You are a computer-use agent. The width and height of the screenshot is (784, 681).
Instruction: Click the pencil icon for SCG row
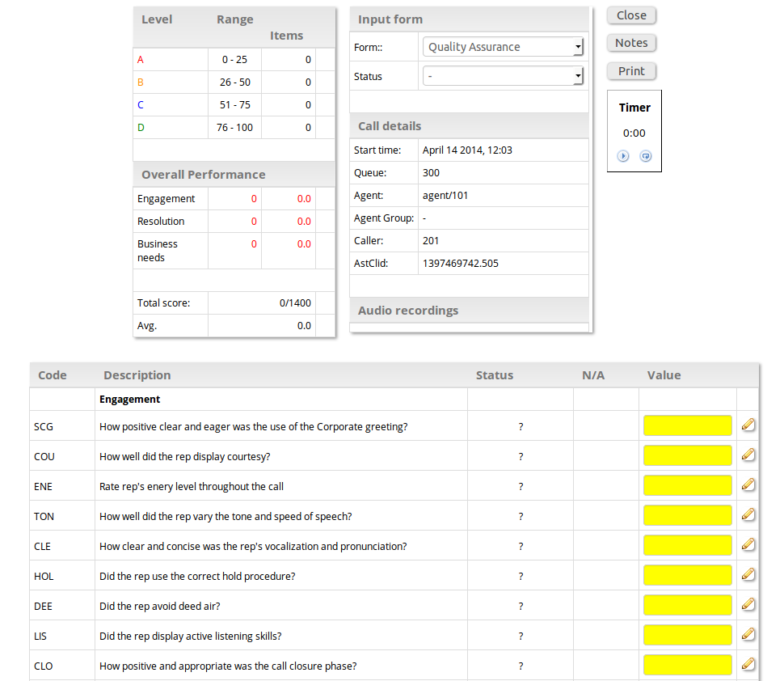click(748, 425)
